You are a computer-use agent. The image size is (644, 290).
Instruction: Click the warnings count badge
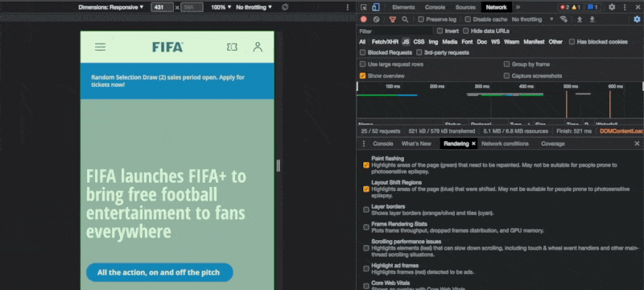[x=576, y=7]
